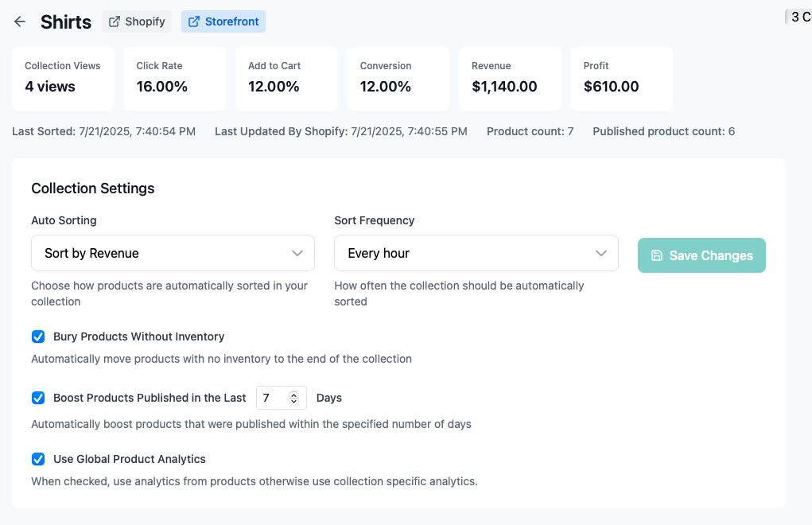This screenshot has height=525, width=812.
Task: Click the stepper arrows in days field
Action: (293, 398)
